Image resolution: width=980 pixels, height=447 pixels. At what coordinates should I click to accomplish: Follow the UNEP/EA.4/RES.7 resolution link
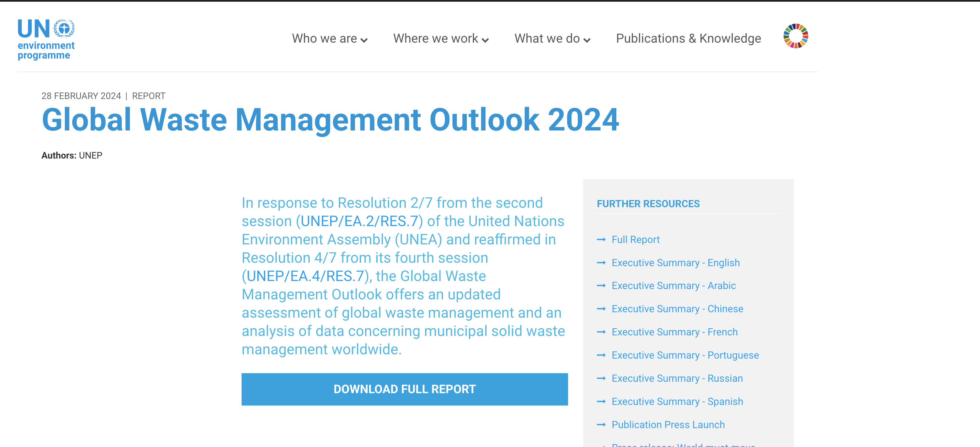[x=306, y=276]
